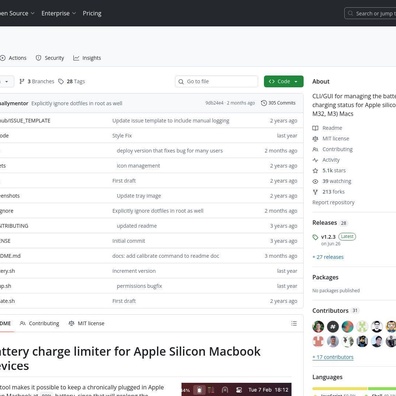Screen dimensions: 396x396
Task: Click the branch icon beside 3 Branches
Action: click(22, 81)
